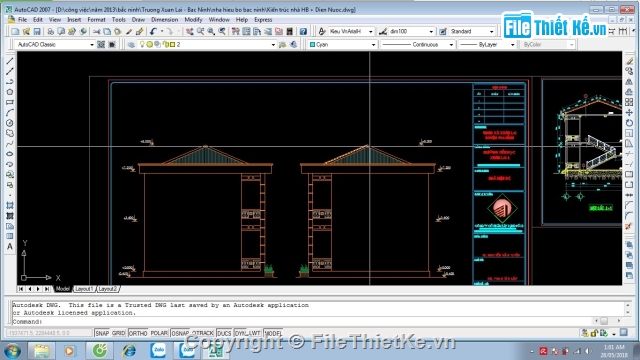Click the GRID status button
Viewport: 640px width, 360px height.
118,333
